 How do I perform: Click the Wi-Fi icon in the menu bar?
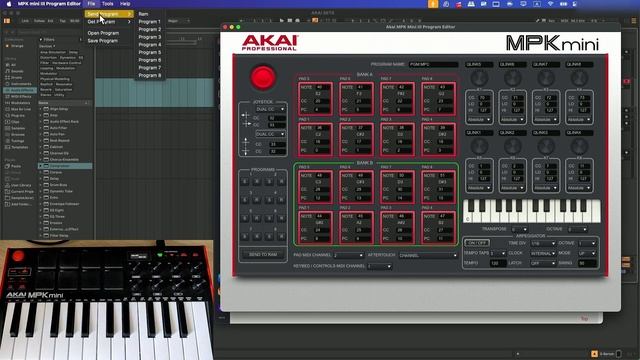click(x=551, y=4)
